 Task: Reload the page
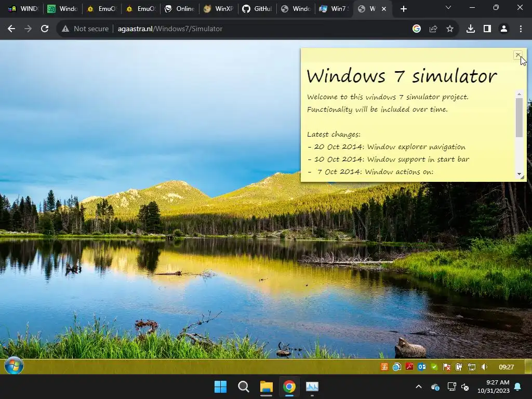tap(45, 29)
